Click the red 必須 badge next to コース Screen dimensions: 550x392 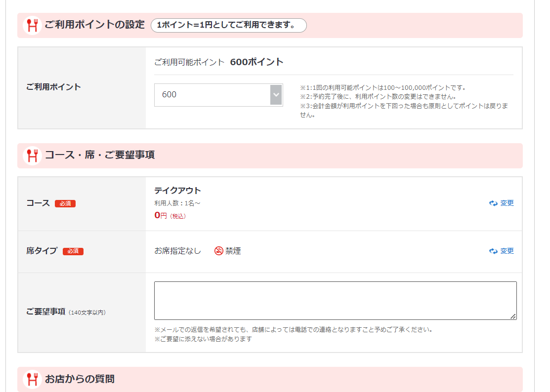(65, 204)
